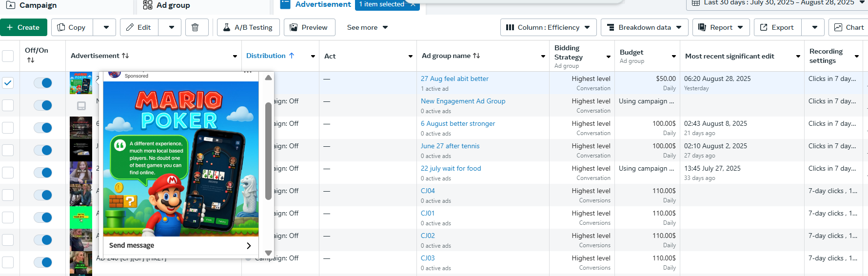This screenshot has width=868, height=276.
Task: Open the 27 Aug feel abit better link
Action: pos(454,79)
